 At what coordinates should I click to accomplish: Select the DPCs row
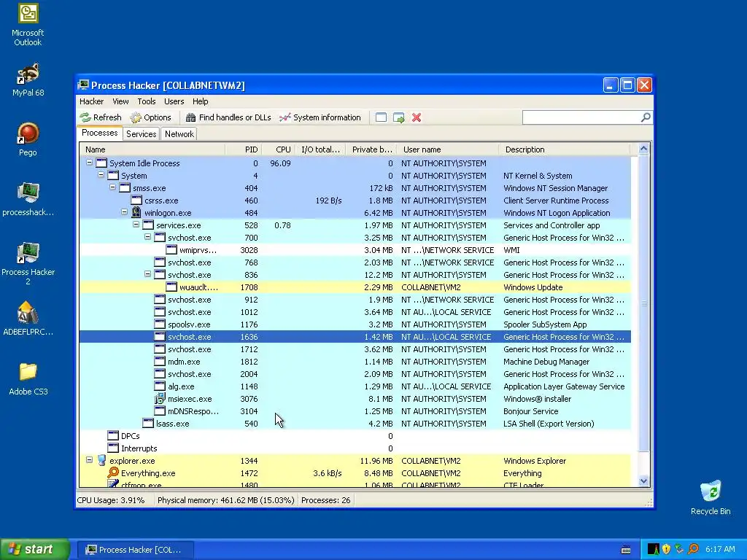coord(355,436)
